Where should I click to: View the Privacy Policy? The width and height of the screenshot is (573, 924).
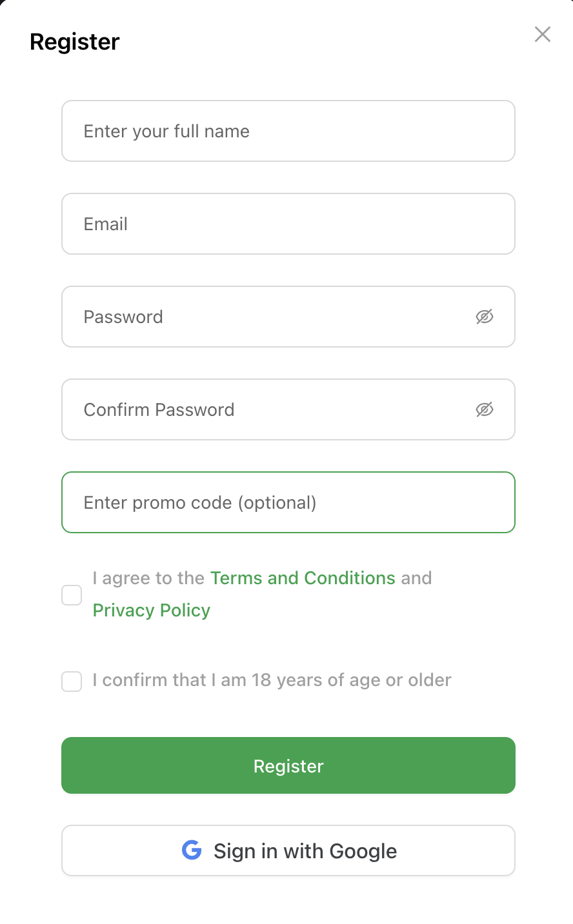click(151, 610)
